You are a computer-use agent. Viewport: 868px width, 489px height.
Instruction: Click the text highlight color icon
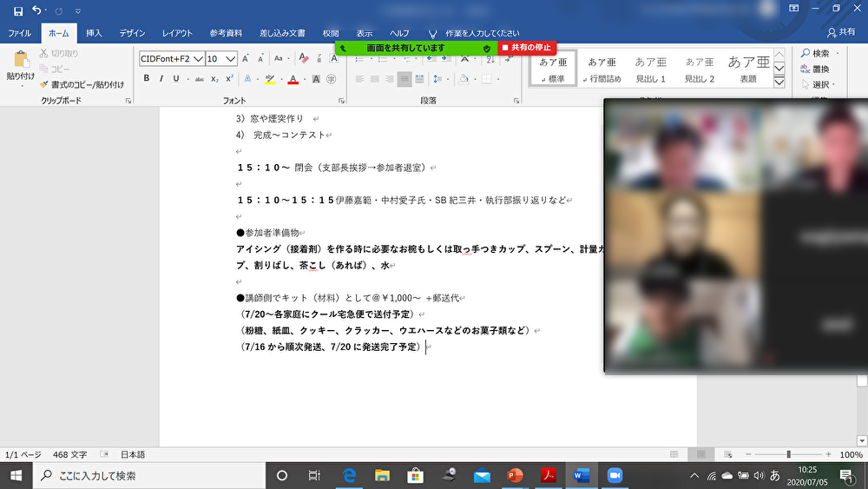270,79
